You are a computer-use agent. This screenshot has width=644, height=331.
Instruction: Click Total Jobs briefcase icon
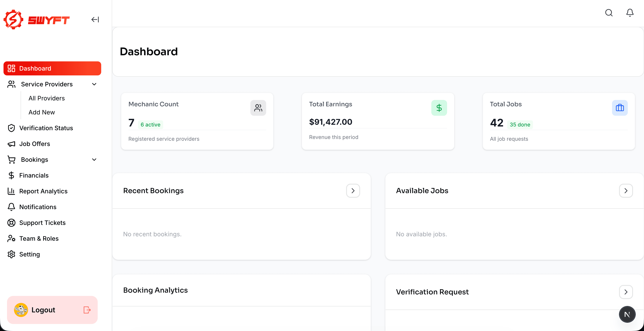coord(620,108)
